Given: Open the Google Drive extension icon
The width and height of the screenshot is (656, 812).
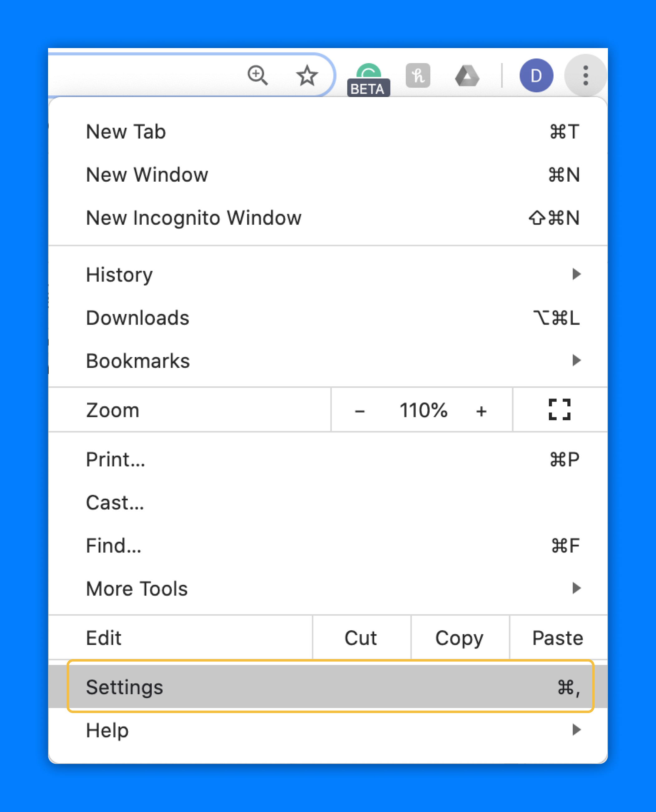Looking at the screenshot, I should pyautogui.click(x=467, y=76).
